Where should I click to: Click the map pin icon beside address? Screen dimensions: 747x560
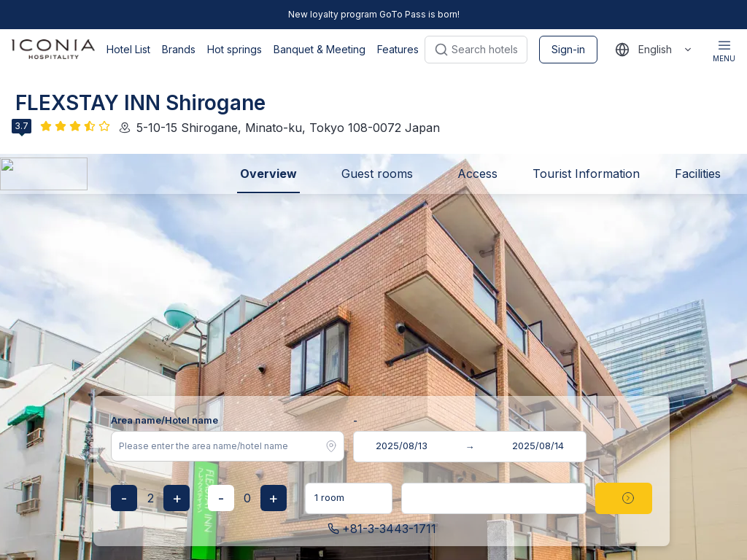pos(125,128)
